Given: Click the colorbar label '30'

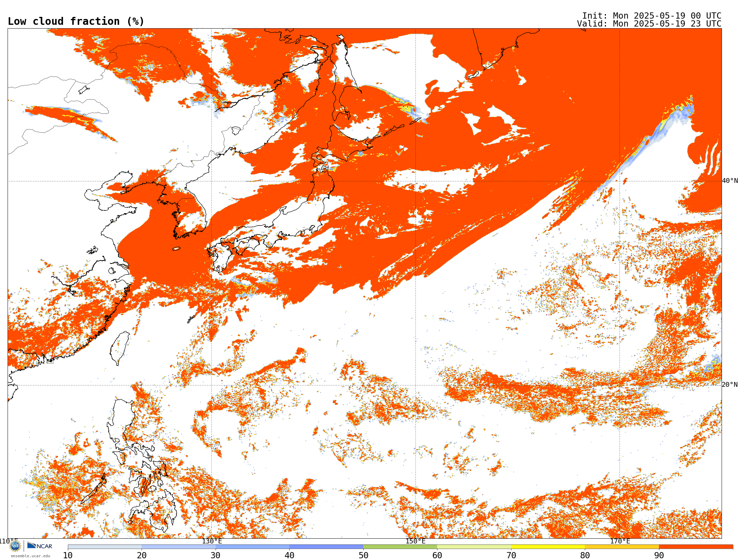Looking at the screenshot, I should (216, 556).
